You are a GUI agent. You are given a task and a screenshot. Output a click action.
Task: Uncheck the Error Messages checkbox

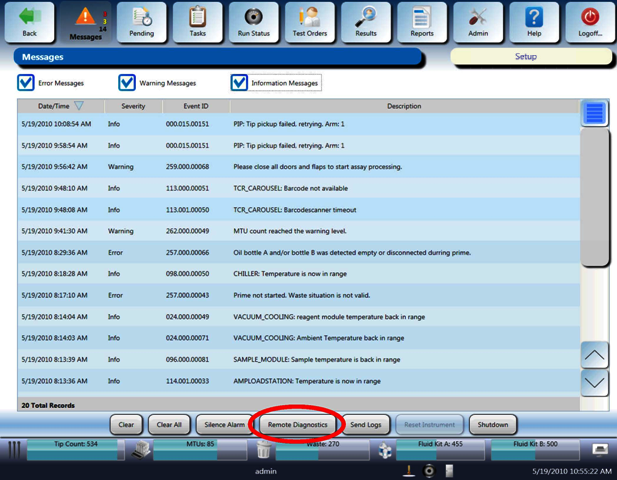[27, 82]
